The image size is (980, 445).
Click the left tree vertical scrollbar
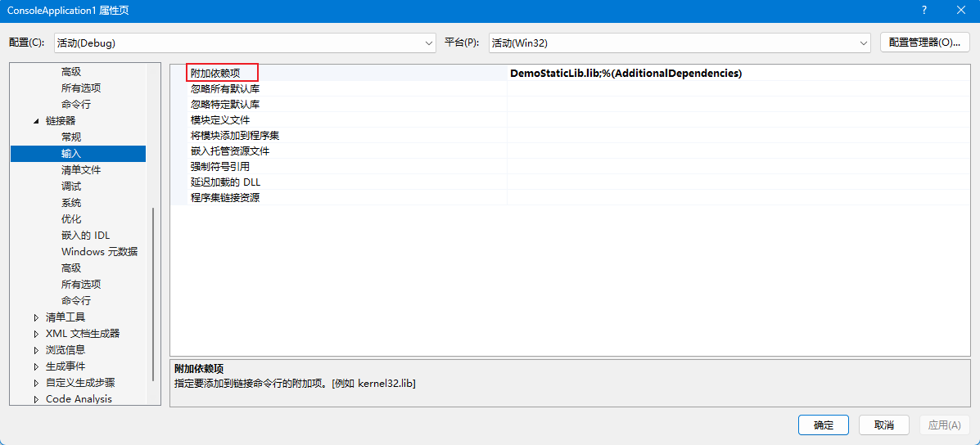(153, 294)
